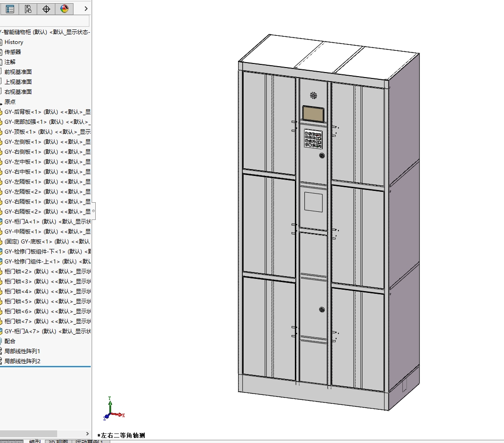The height and width of the screenshot is (443, 504).
Task: Click the horizontal scrollbar right arrow
Action: tap(87, 433)
